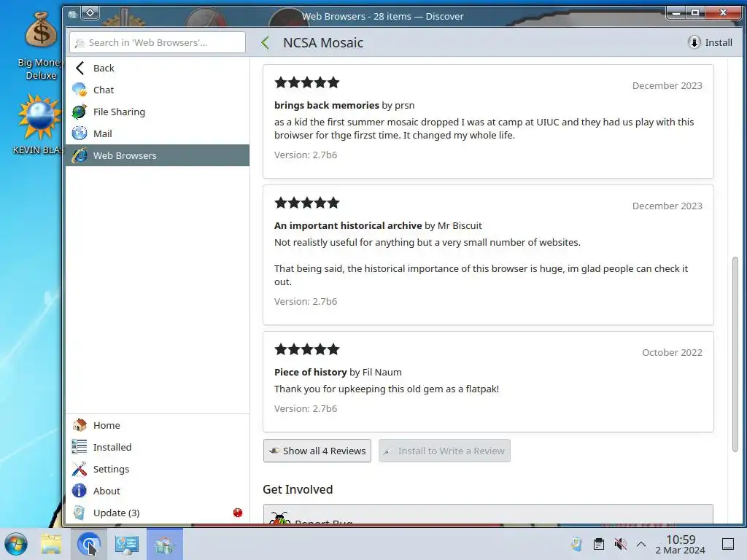The height and width of the screenshot is (560, 747).
Task: Click the tray icon left of clipboard
Action: pyautogui.click(x=577, y=544)
